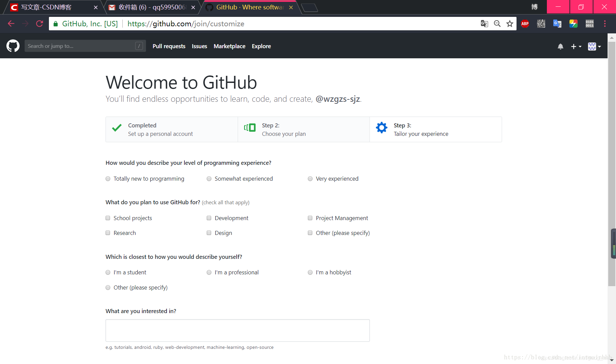Click the scrollbar down arrow
Screen dimensions: 616x364
tap(612, 360)
